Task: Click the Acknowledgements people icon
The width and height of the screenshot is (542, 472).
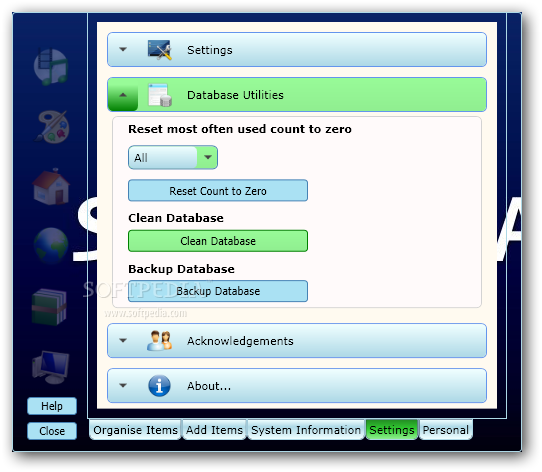Action: tap(159, 341)
